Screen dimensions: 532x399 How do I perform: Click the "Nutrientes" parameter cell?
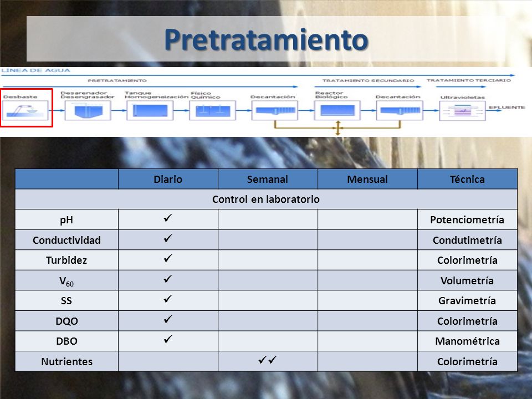(x=67, y=361)
